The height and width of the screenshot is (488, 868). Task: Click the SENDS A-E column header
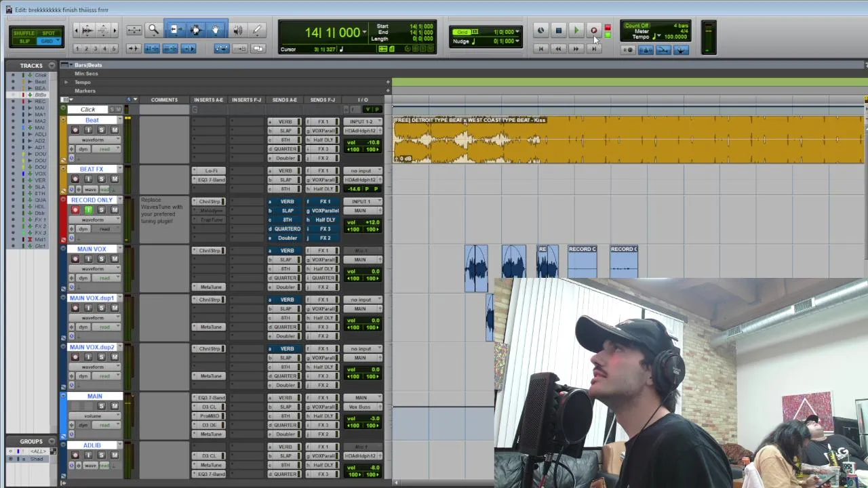284,100
